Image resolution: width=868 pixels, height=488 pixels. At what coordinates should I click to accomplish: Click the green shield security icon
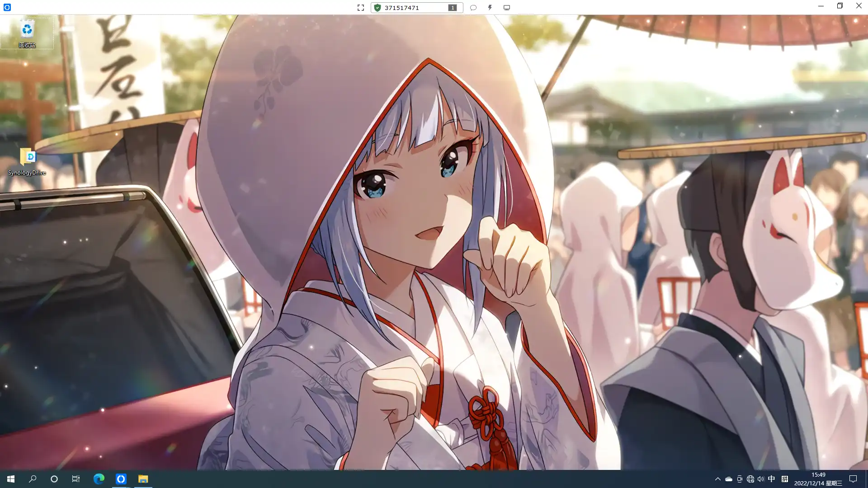tap(377, 8)
